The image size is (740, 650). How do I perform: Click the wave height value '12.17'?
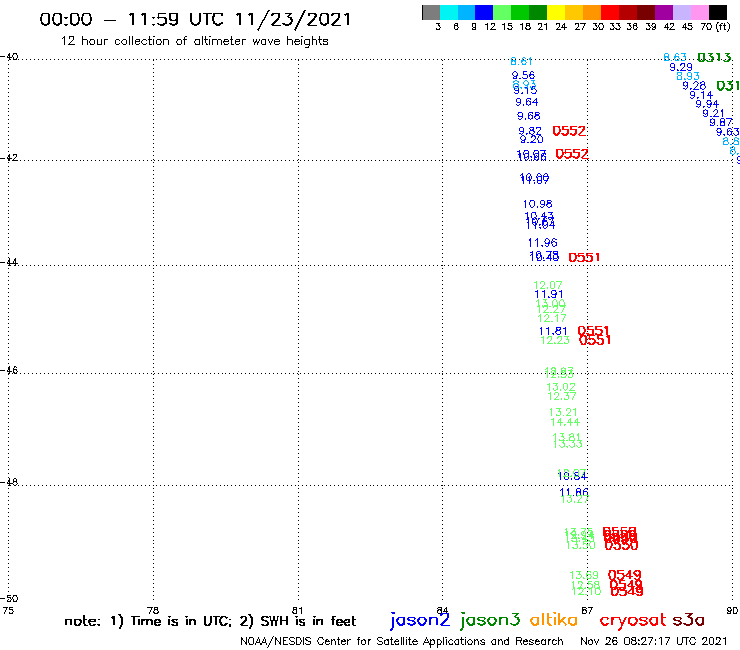point(552,319)
